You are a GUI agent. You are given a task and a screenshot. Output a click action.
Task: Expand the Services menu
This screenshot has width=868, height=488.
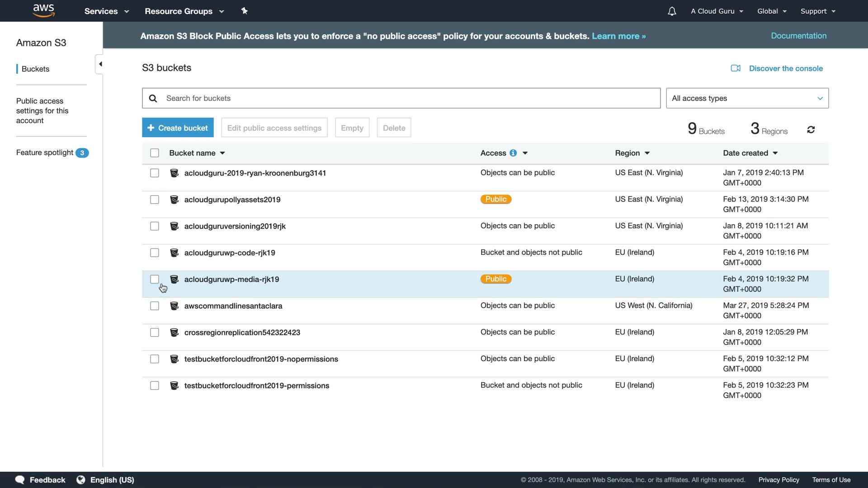pyautogui.click(x=106, y=11)
